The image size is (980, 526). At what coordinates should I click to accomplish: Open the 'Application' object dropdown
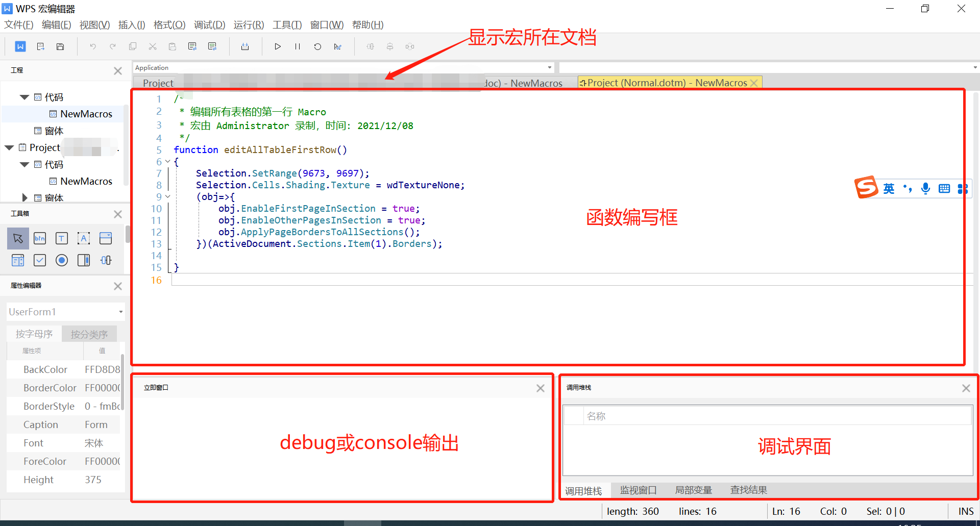coord(550,67)
